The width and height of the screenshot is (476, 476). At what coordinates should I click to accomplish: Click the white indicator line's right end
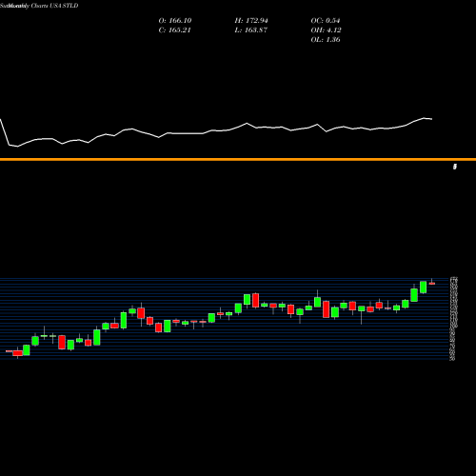click(431, 119)
